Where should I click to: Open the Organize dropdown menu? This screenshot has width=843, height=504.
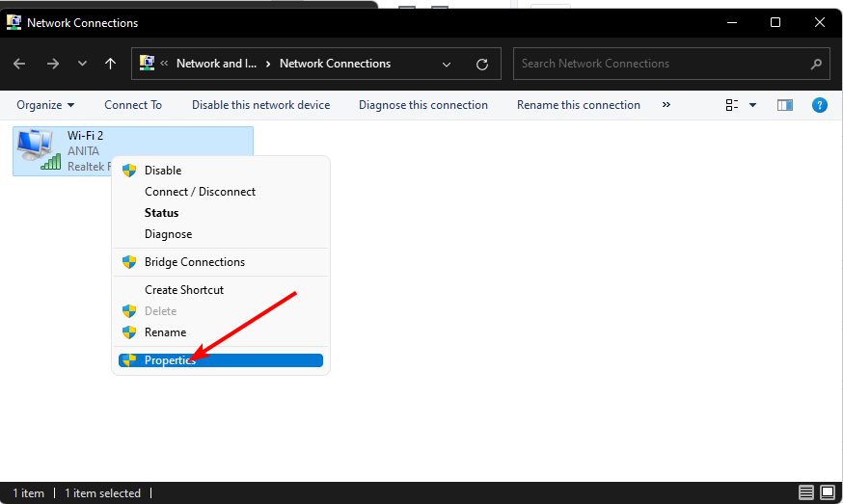pos(45,105)
